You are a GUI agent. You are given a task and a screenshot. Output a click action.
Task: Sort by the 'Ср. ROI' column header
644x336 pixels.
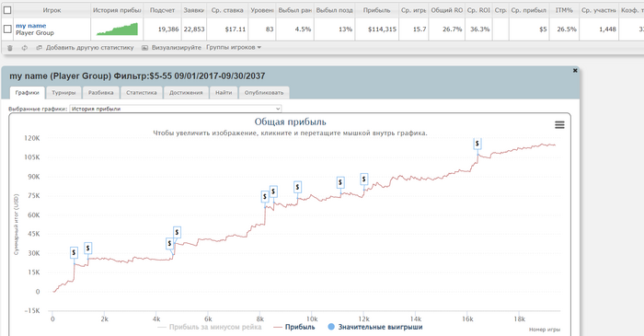478,10
